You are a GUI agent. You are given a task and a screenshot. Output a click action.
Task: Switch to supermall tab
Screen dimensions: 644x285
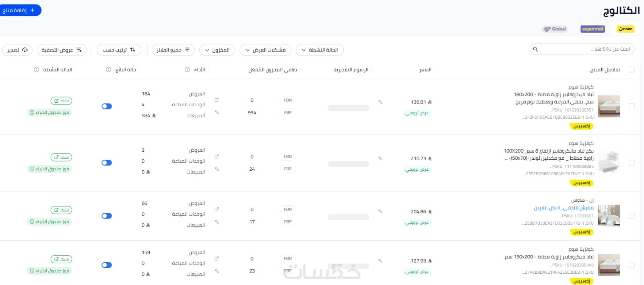pos(592,29)
